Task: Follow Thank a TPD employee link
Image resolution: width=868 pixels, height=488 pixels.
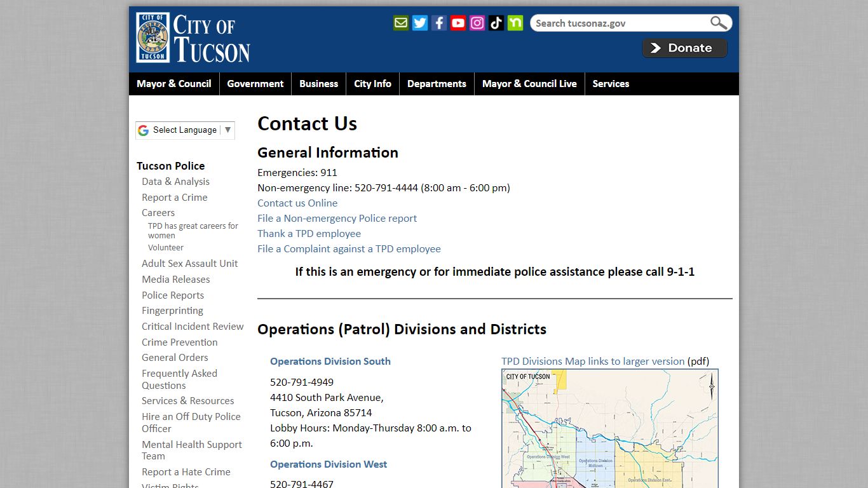Action: [x=309, y=234]
